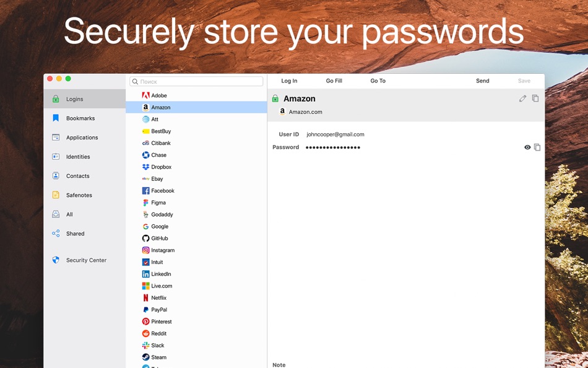The width and height of the screenshot is (588, 368).
Task: Click the Slack logo icon in list
Action: tap(146, 346)
